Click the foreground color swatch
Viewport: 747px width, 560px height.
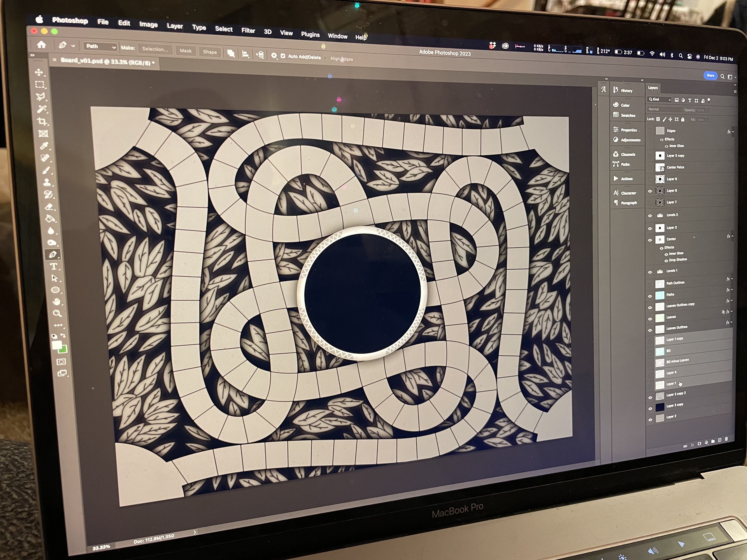click(x=57, y=345)
